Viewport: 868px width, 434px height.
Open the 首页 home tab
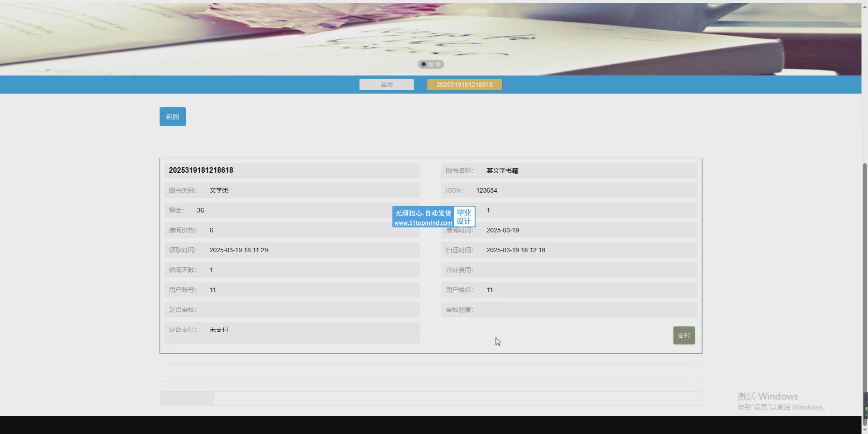click(x=387, y=85)
